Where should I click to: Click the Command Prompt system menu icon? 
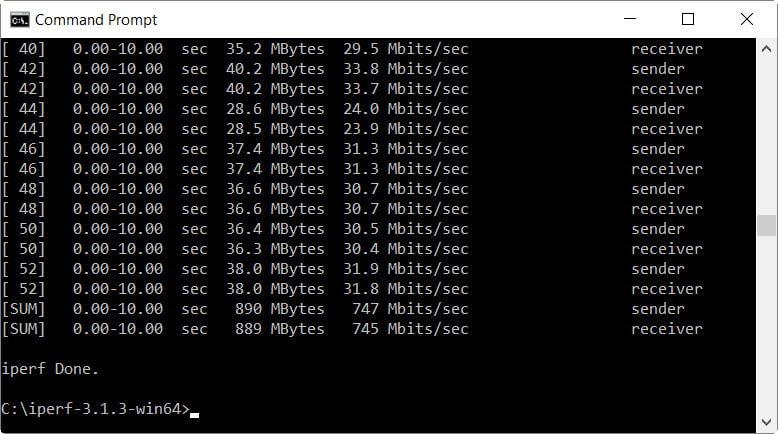pos(20,20)
